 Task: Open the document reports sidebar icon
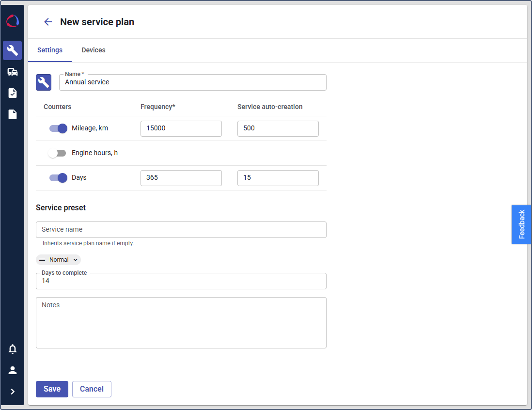point(13,114)
